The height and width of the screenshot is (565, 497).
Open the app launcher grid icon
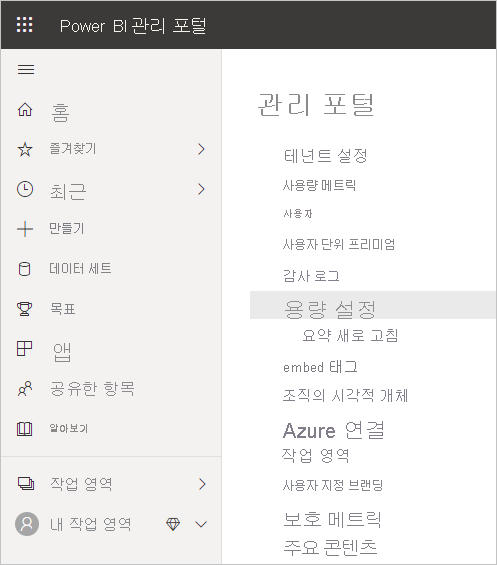(25, 25)
